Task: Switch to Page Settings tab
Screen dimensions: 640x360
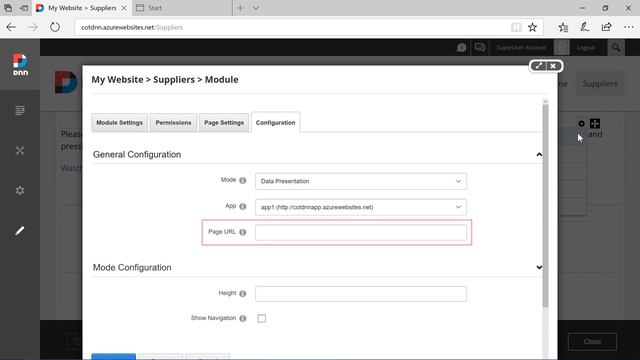Action: (x=224, y=122)
